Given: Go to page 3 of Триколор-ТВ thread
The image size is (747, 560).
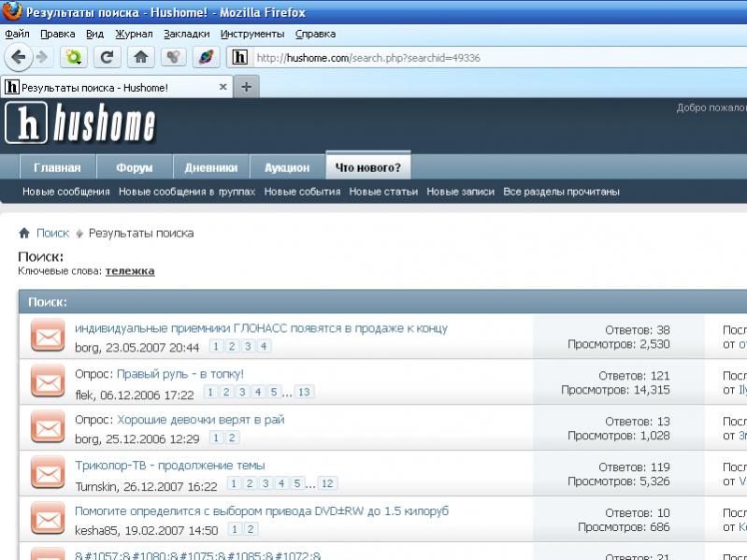Looking at the screenshot, I should point(266,483).
